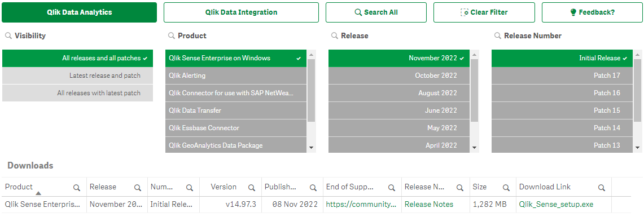Viewport: 644px width, 217px height.
Task: Click search icon in Download Link column
Action: tap(601, 188)
